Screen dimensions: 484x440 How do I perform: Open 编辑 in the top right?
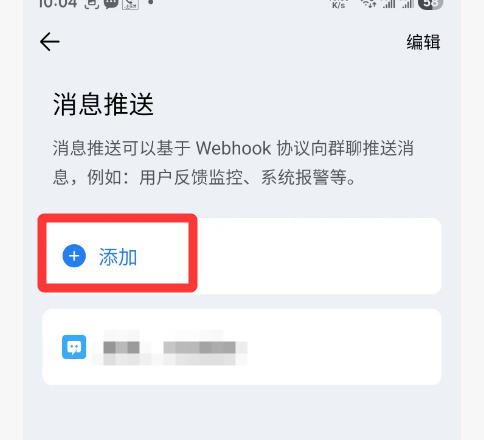pos(423,42)
